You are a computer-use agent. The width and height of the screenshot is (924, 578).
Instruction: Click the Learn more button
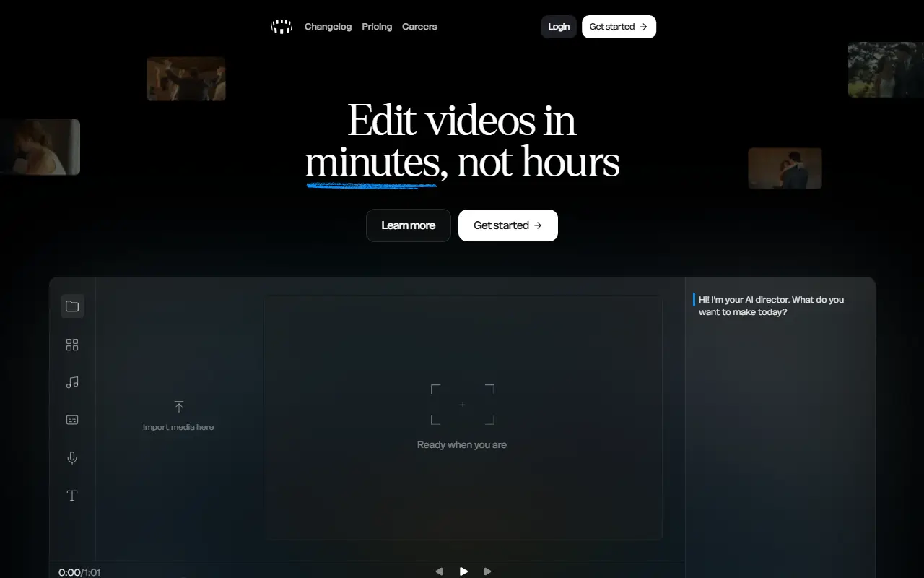(x=409, y=225)
